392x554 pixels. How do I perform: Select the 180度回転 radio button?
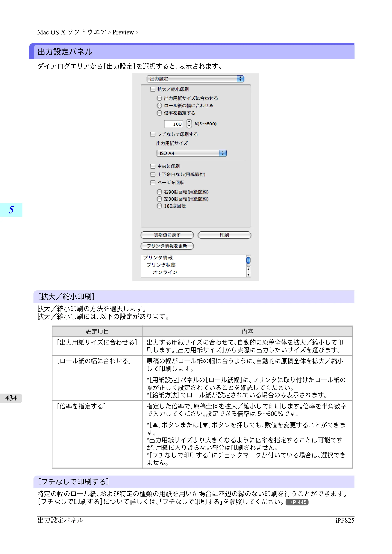159,206
